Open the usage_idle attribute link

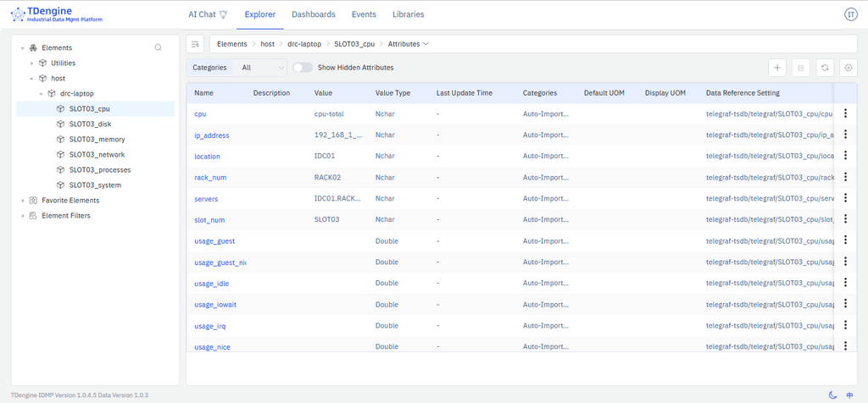click(211, 284)
